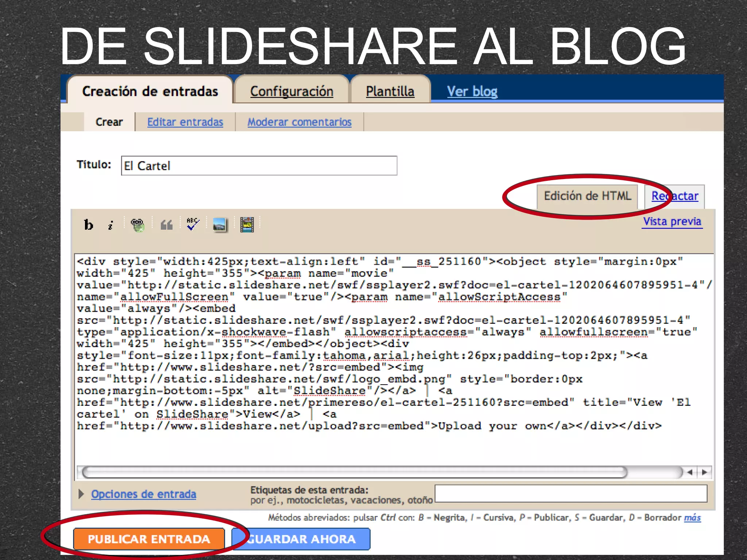Open the más shortcuts link
The width and height of the screenshot is (747, 560).
[692, 518]
